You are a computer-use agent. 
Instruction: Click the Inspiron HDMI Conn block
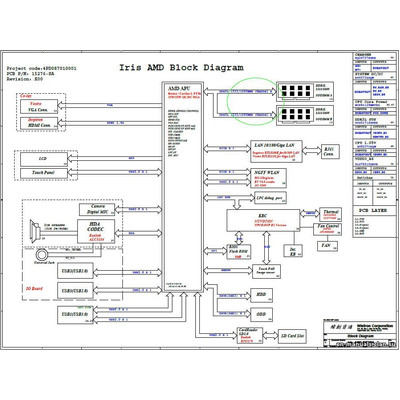(x=39, y=123)
